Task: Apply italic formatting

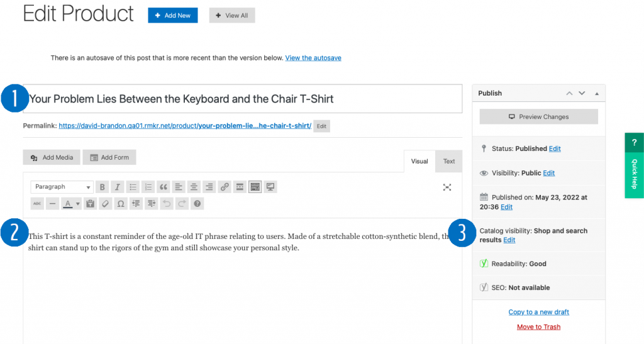Action: coord(117,187)
